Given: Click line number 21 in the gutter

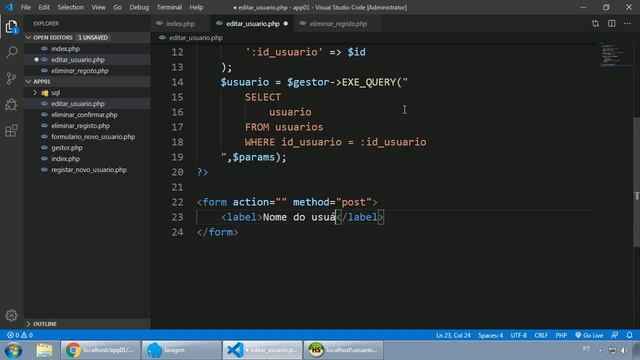Looking at the screenshot, I should (x=177, y=187).
